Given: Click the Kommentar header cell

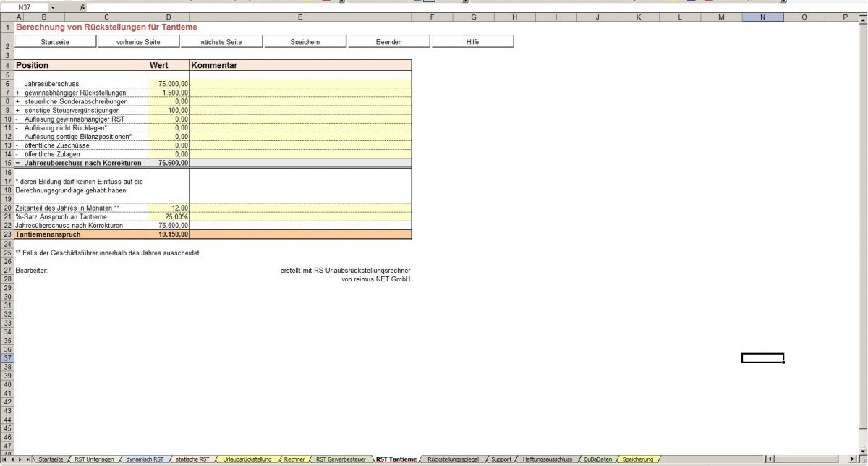Looking at the screenshot, I should click(300, 65).
